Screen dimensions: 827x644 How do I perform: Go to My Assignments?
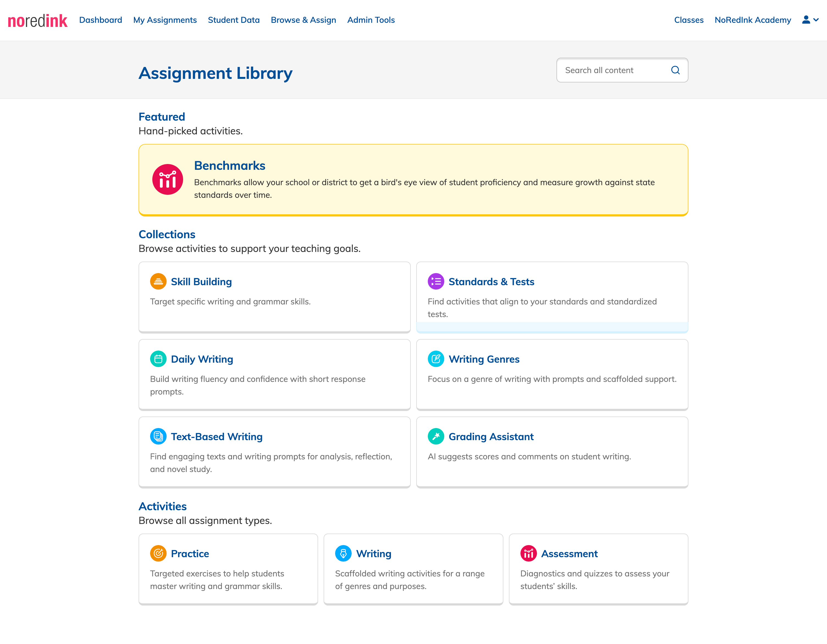165,20
